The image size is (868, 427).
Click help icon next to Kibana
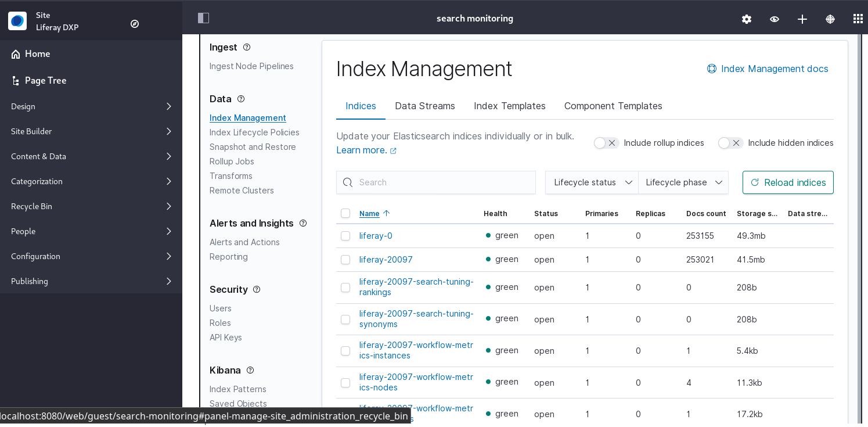point(250,370)
